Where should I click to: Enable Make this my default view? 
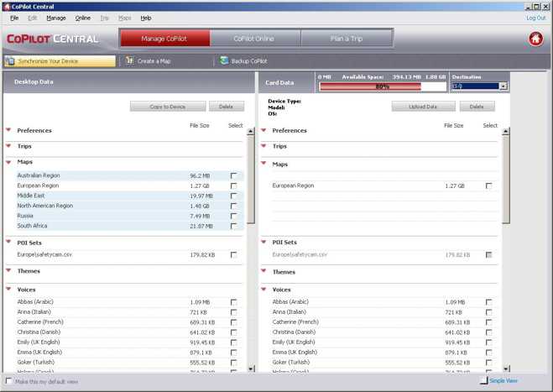9,381
